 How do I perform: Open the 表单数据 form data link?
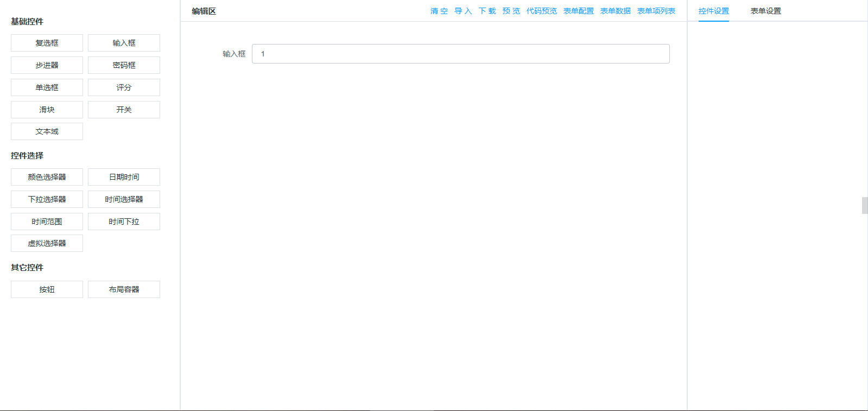(615, 11)
